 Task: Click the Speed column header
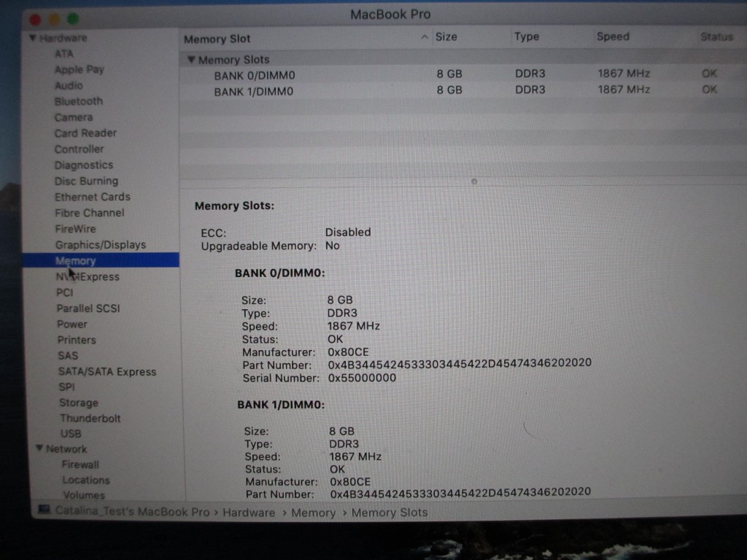[613, 36]
